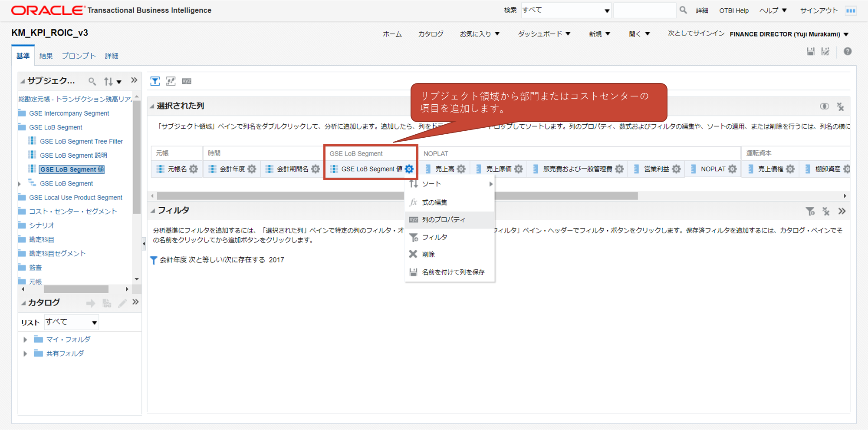Click the xyz column properties toolbar icon

point(187,81)
